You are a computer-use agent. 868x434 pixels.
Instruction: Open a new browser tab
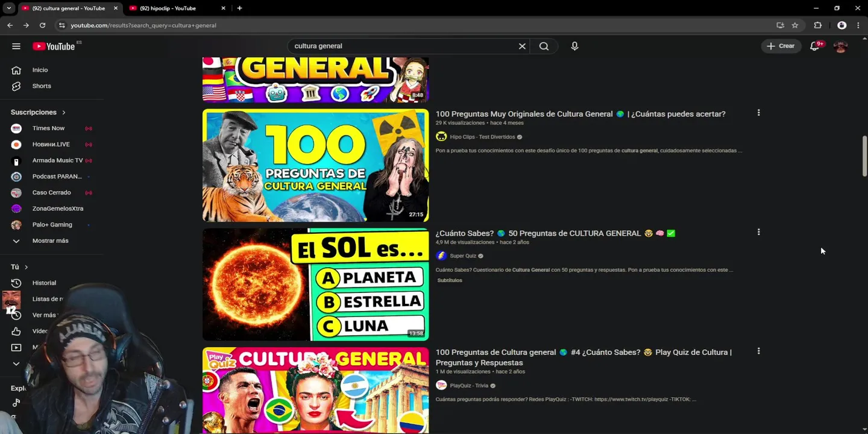coord(239,8)
